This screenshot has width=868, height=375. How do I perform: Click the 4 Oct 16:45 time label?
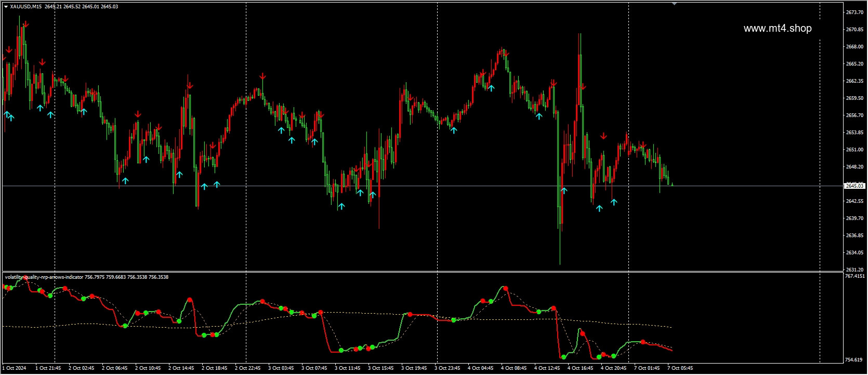coord(580,368)
